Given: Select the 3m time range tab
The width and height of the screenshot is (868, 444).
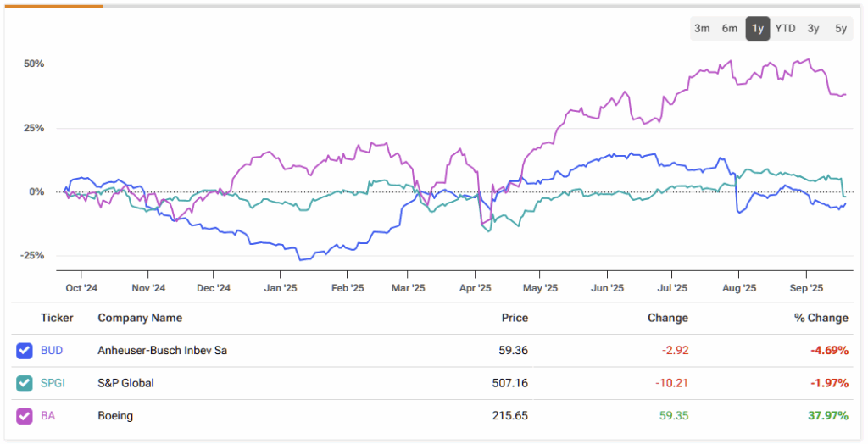Looking at the screenshot, I should [x=702, y=28].
